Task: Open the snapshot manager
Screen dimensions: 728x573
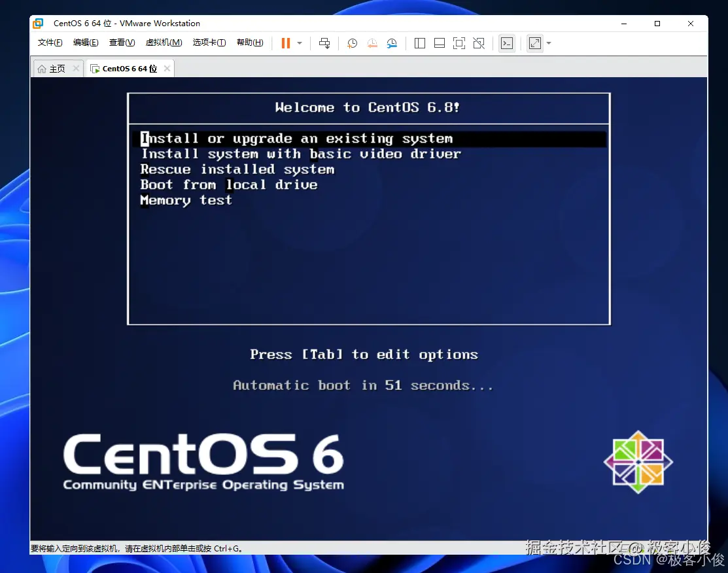Action: click(392, 43)
